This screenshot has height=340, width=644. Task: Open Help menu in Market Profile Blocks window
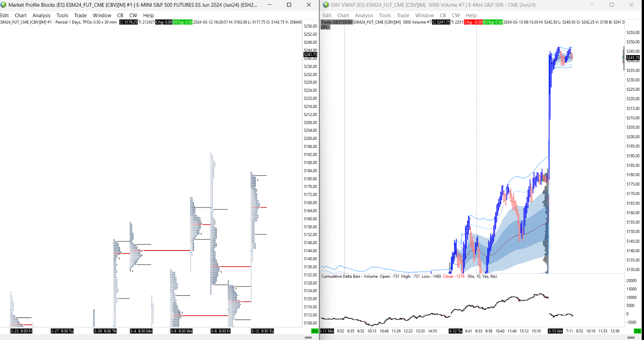(148, 16)
